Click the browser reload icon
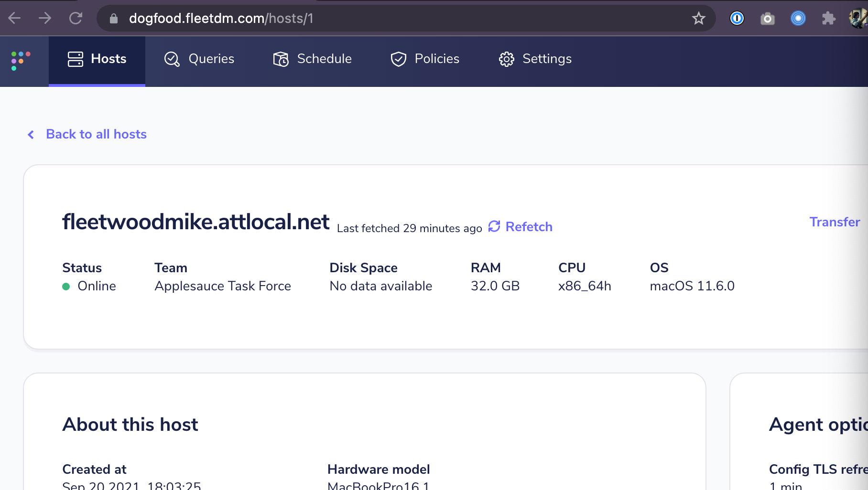 (76, 18)
